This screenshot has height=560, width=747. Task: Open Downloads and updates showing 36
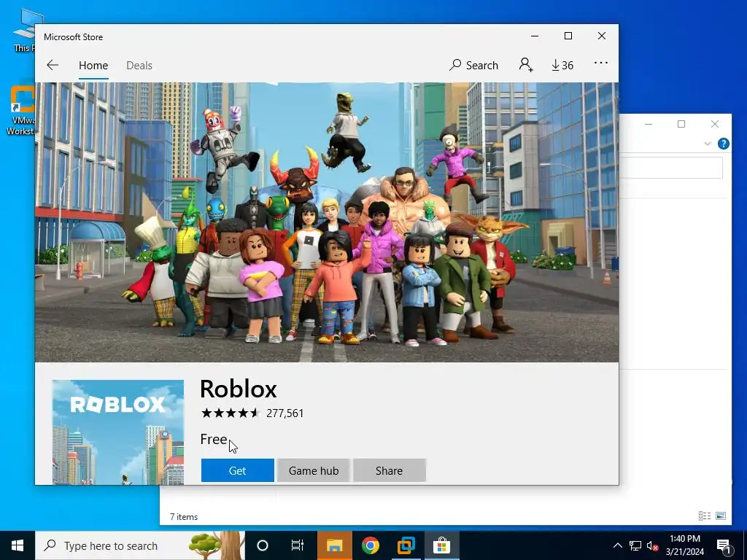(x=562, y=65)
